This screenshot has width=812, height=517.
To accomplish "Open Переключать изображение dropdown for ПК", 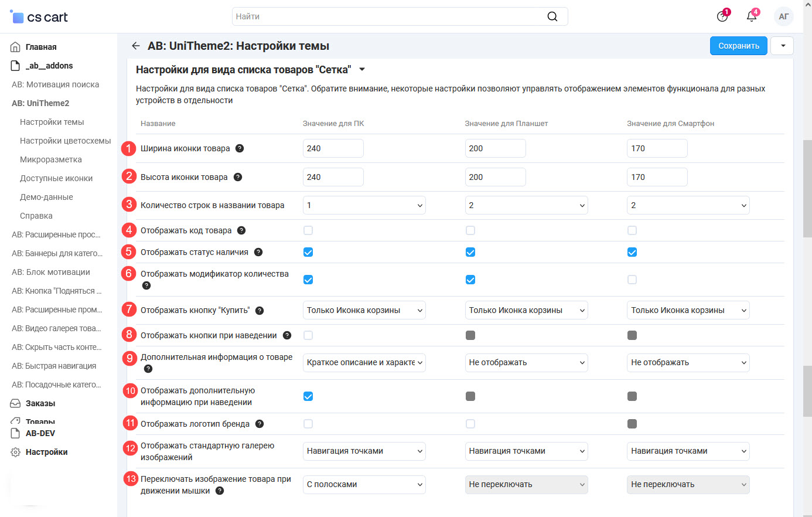I will (x=364, y=484).
